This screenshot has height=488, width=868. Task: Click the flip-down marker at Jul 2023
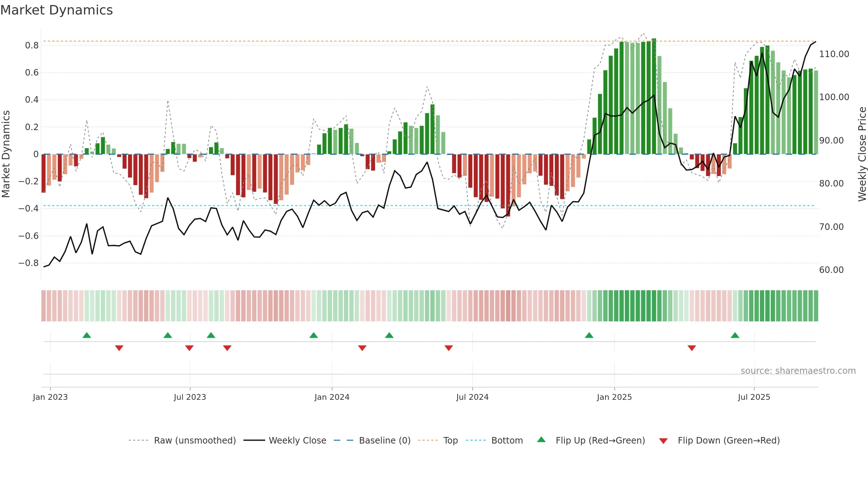click(190, 348)
